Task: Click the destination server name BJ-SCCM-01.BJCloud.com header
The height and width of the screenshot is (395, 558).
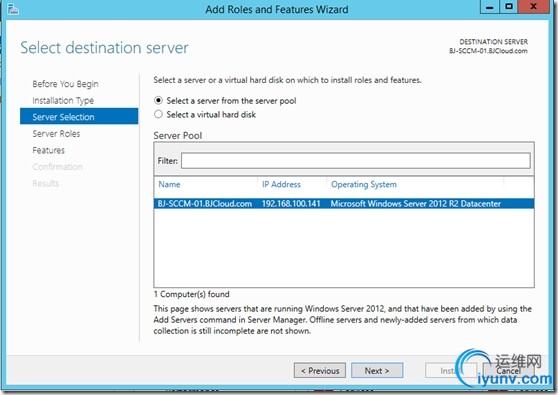Action: pyautogui.click(x=488, y=51)
